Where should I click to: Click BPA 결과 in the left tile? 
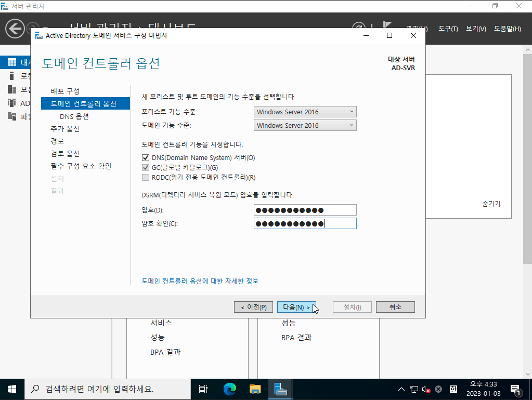coord(165,352)
